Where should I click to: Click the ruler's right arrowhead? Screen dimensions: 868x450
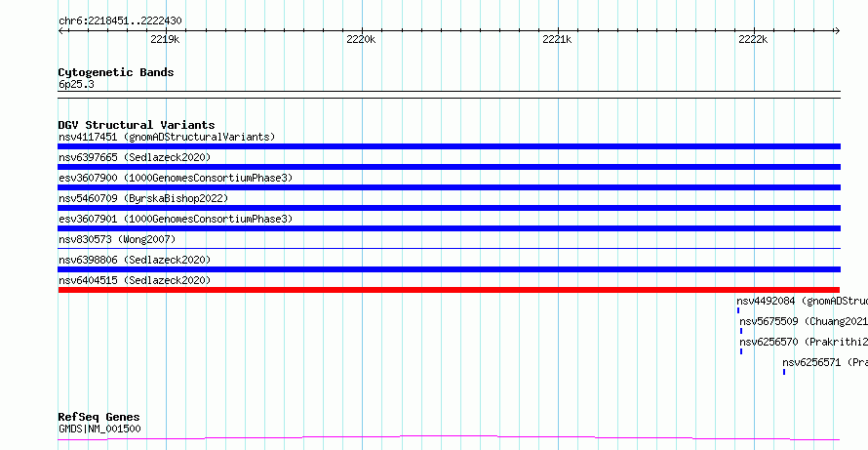click(837, 31)
